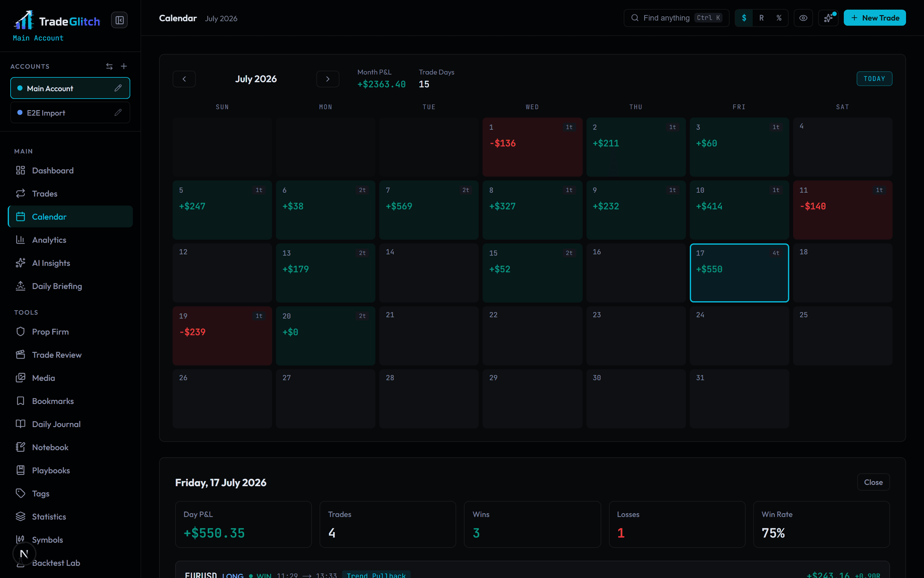Select July 20 cell showing +$0
This screenshot has height=578, width=924.
(x=325, y=336)
